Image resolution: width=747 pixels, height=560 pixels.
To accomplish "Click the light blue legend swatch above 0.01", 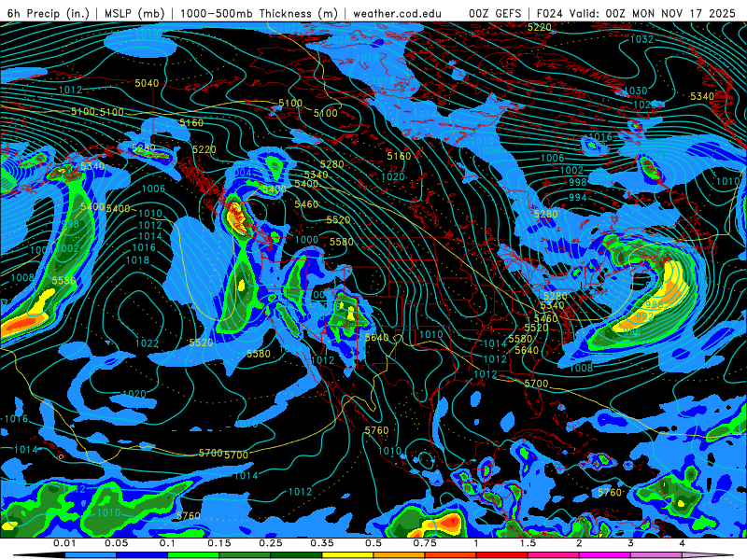I will coord(90,555).
